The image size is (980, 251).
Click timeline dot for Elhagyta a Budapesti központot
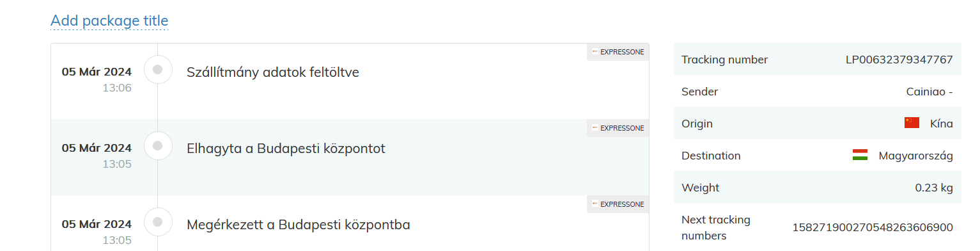point(158,145)
